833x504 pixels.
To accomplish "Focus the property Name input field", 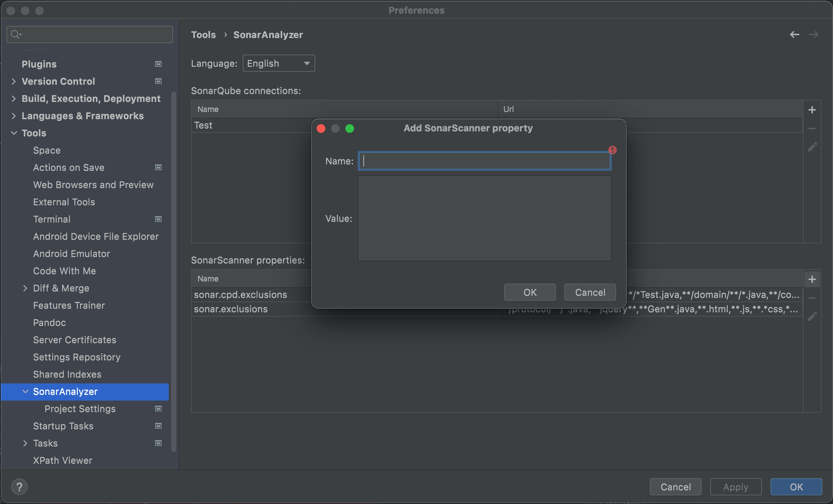I will pos(485,161).
